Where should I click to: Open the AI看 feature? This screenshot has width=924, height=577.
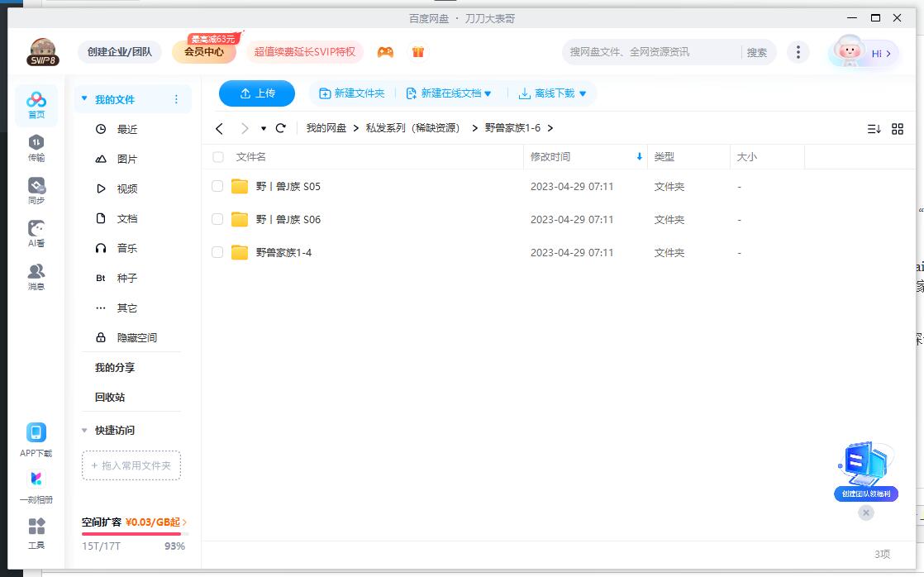tap(36, 232)
